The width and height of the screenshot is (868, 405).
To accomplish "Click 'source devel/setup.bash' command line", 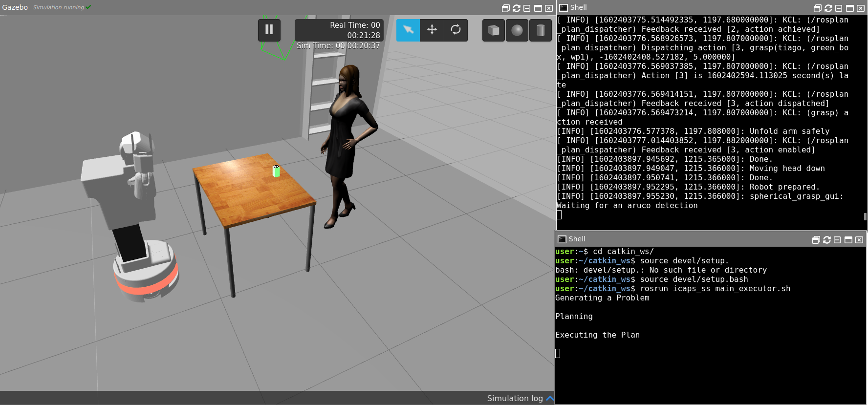I will click(x=694, y=279).
